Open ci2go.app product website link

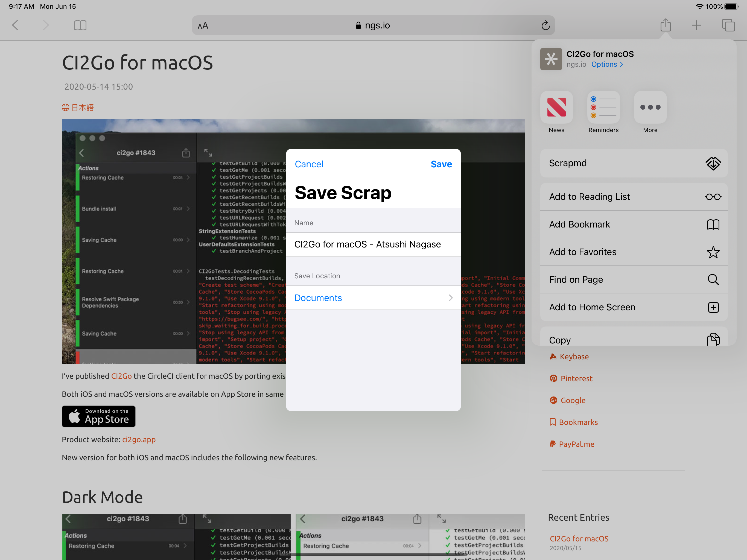[x=139, y=439]
